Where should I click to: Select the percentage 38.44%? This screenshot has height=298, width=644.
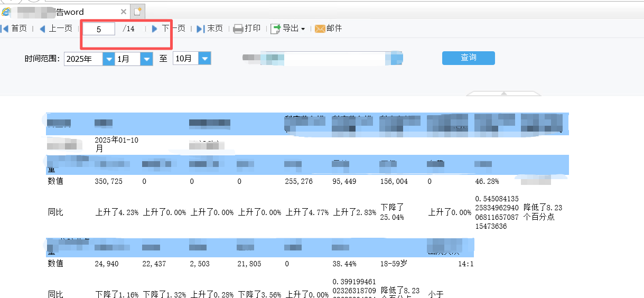pyautogui.click(x=344, y=263)
